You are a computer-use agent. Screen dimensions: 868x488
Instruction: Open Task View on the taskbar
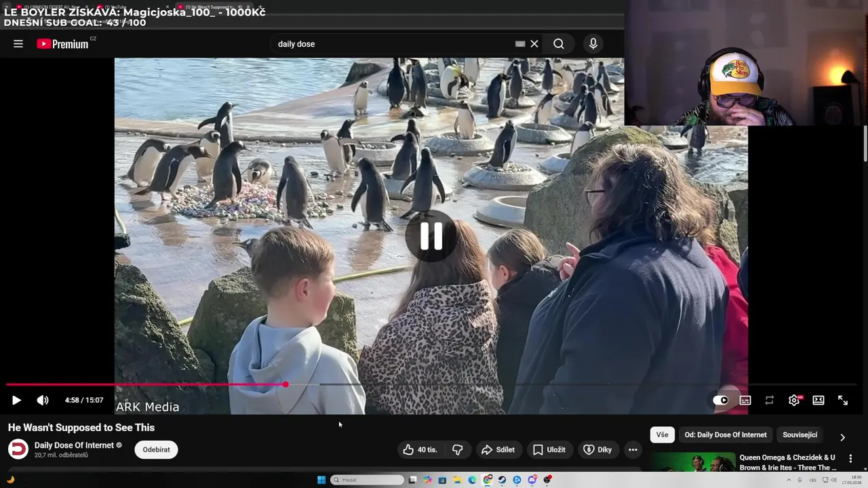pyautogui.click(x=413, y=480)
